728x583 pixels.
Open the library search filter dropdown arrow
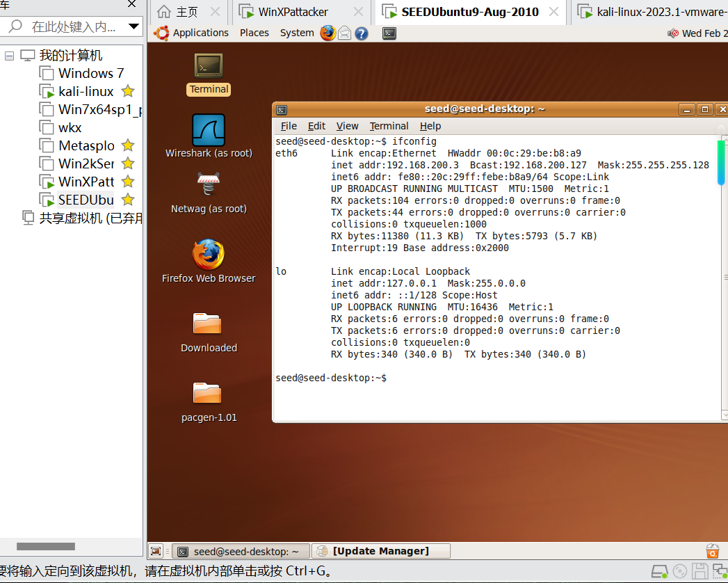[134, 26]
